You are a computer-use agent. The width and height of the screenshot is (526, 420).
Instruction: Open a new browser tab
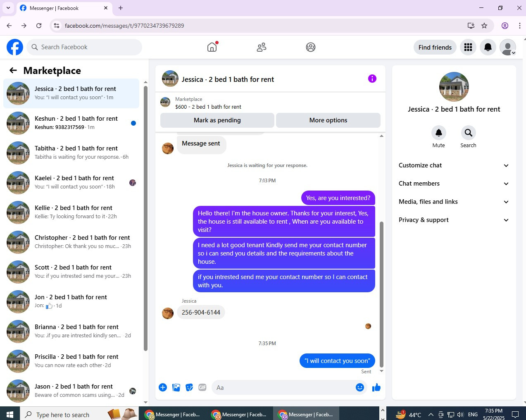click(x=121, y=8)
